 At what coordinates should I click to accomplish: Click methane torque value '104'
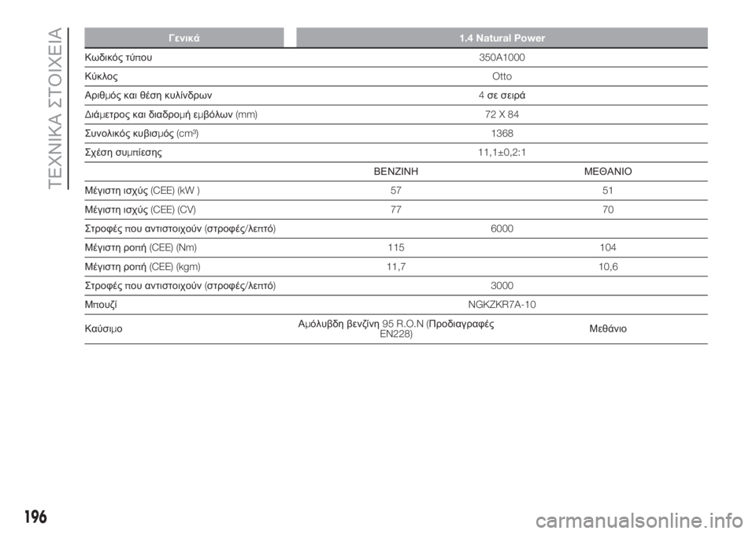608,248
